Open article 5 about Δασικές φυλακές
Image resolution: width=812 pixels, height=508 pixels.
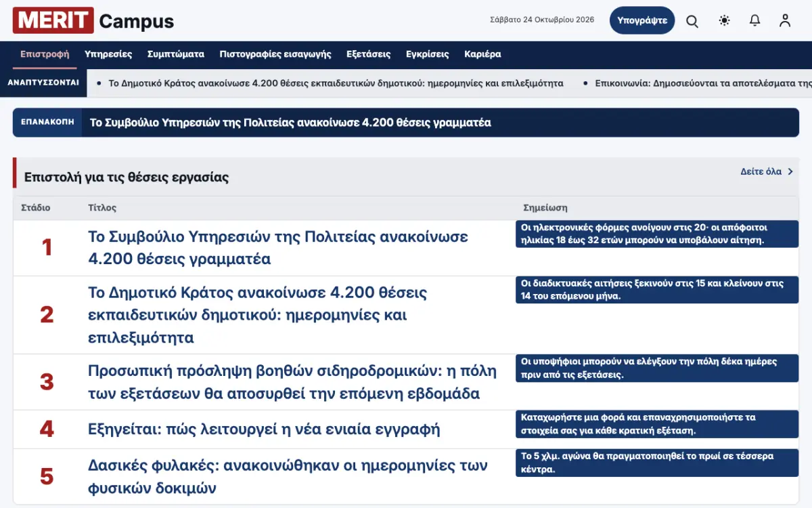coord(288,477)
